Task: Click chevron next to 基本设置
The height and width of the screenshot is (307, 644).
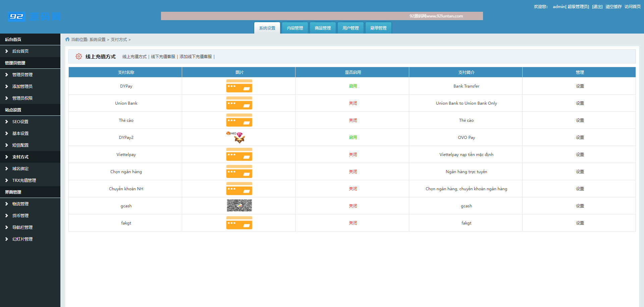Action: [6, 133]
